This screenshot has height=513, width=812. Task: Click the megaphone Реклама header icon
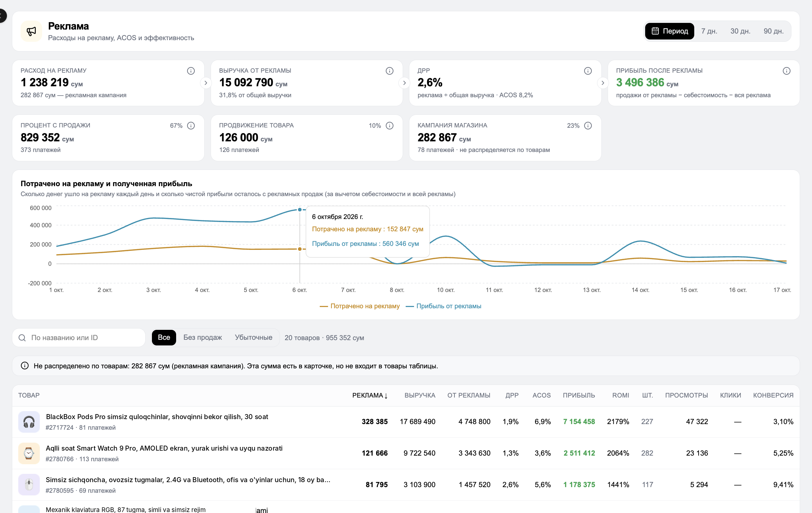pyautogui.click(x=32, y=32)
